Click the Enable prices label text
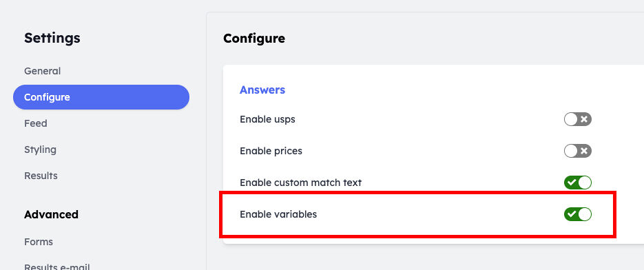Viewport: 644px width, 270px height. click(x=271, y=151)
